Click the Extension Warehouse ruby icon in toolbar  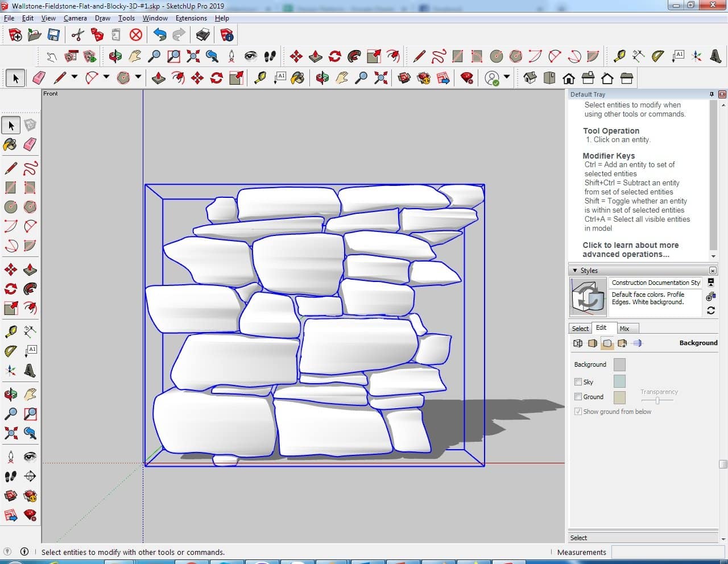click(x=467, y=78)
